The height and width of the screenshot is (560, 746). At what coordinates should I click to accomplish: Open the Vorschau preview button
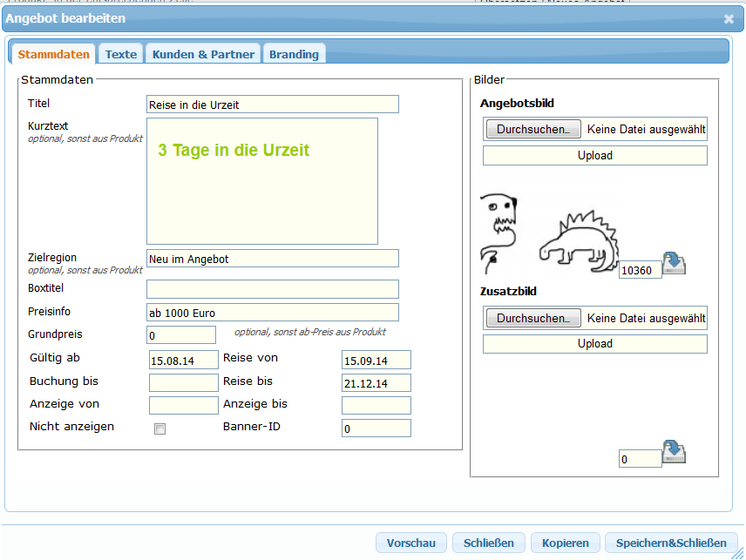click(410, 543)
